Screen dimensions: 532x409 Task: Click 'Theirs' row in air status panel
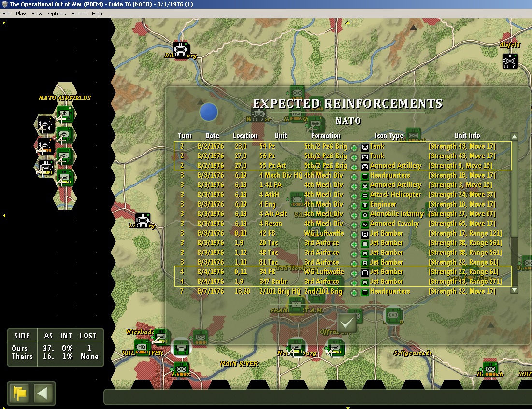pos(56,357)
